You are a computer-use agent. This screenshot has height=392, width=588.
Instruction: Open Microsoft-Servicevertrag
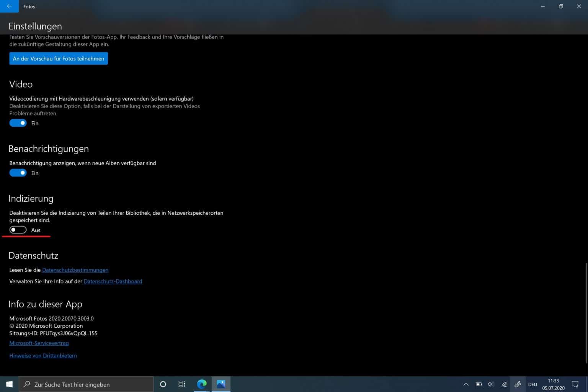(x=39, y=343)
